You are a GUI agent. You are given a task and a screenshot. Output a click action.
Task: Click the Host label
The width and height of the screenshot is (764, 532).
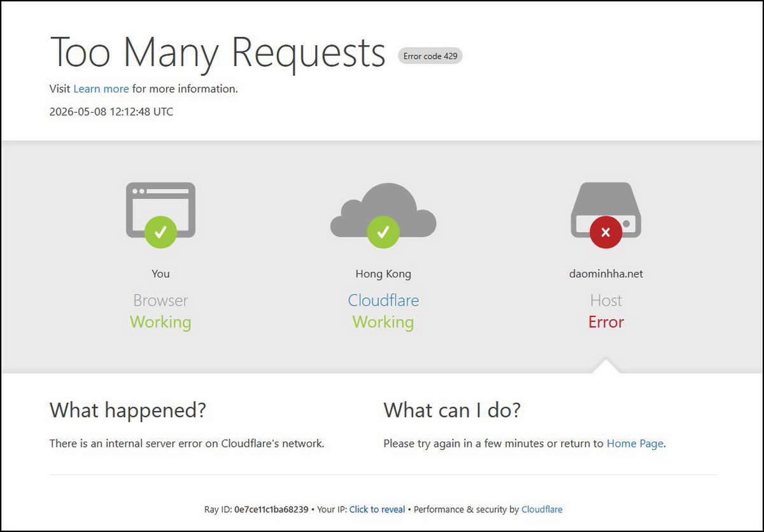pos(606,300)
